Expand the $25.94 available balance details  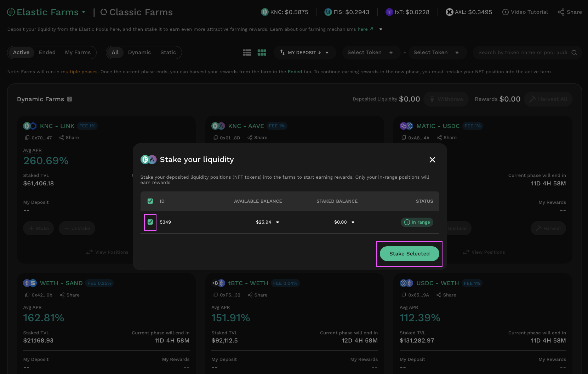click(x=278, y=222)
